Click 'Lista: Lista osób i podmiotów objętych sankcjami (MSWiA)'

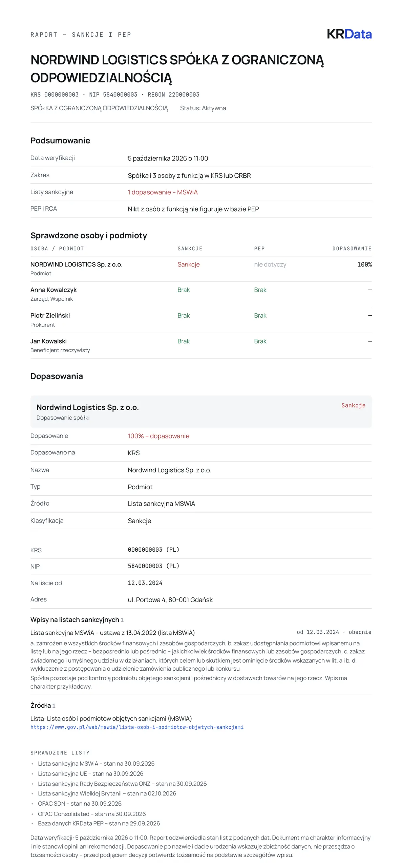(111, 718)
